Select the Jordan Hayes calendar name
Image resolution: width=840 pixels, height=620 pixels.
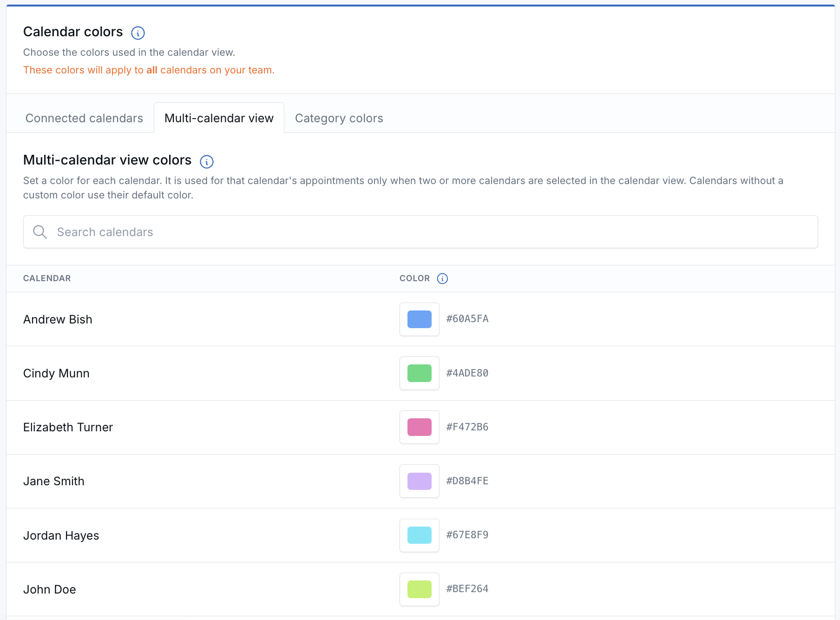tap(61, 535)
